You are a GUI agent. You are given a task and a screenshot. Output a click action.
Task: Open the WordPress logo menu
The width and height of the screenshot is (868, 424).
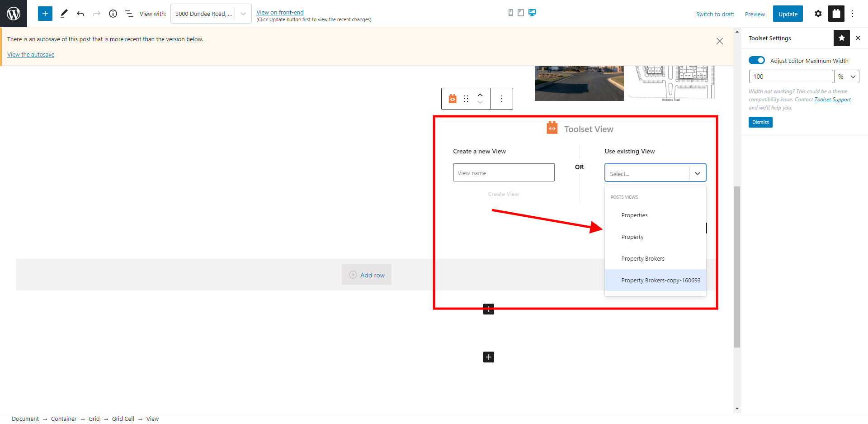pos(14,14)
